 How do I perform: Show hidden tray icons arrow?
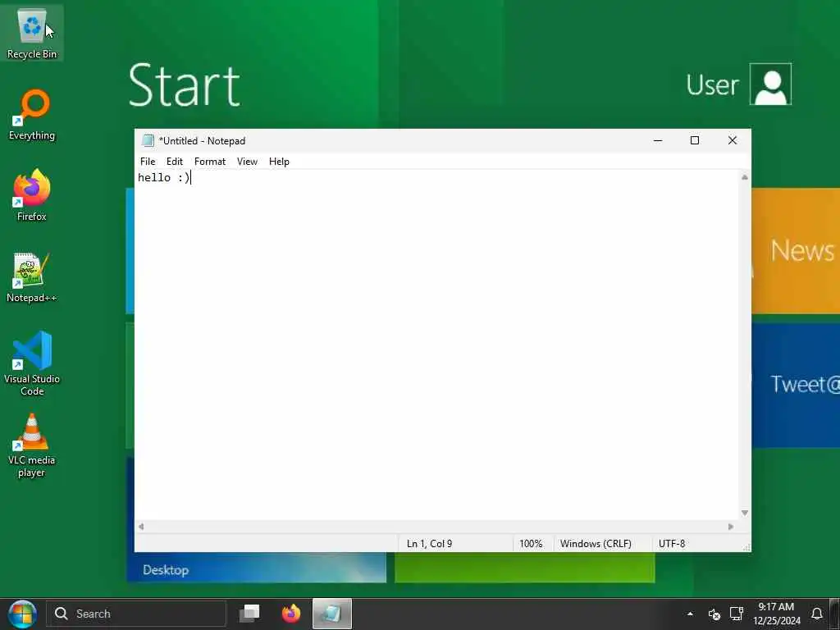point(690,614)
